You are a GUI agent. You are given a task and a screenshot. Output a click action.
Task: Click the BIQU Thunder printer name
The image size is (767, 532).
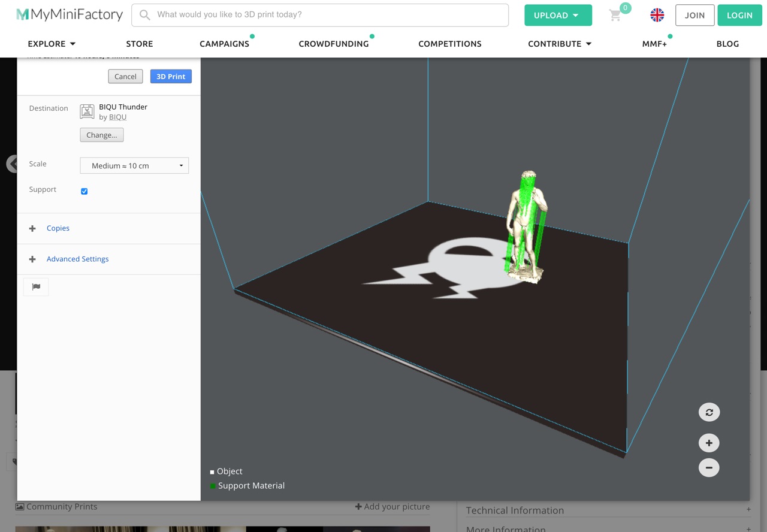[x=123, y=107]
